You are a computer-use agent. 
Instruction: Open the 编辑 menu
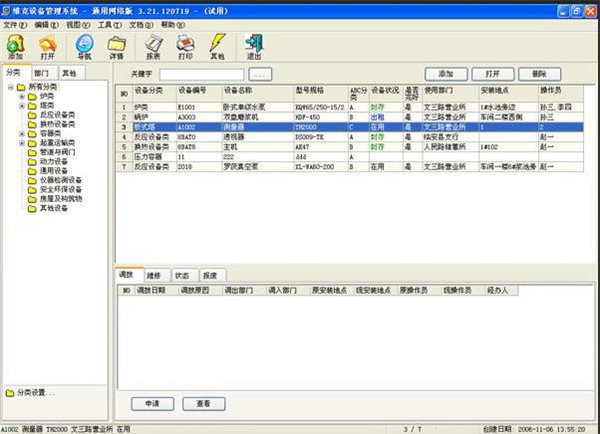[46, 25]
